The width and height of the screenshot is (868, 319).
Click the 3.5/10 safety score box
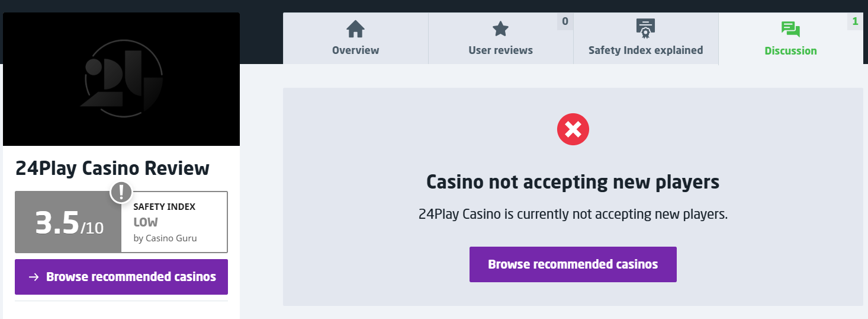point(69,223)
